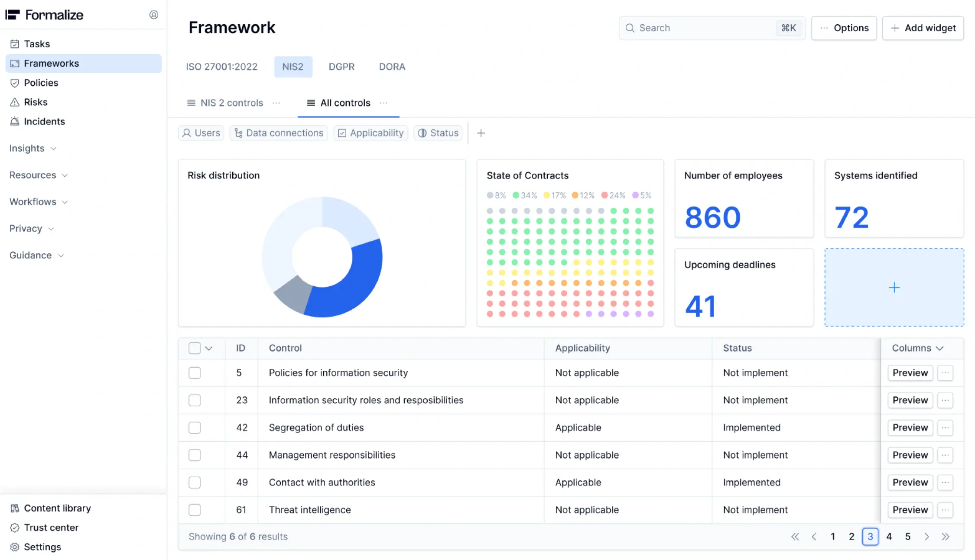This screenshot has width=975, height=560.
Task: Click the Options button
Action: tap(844, 28)
